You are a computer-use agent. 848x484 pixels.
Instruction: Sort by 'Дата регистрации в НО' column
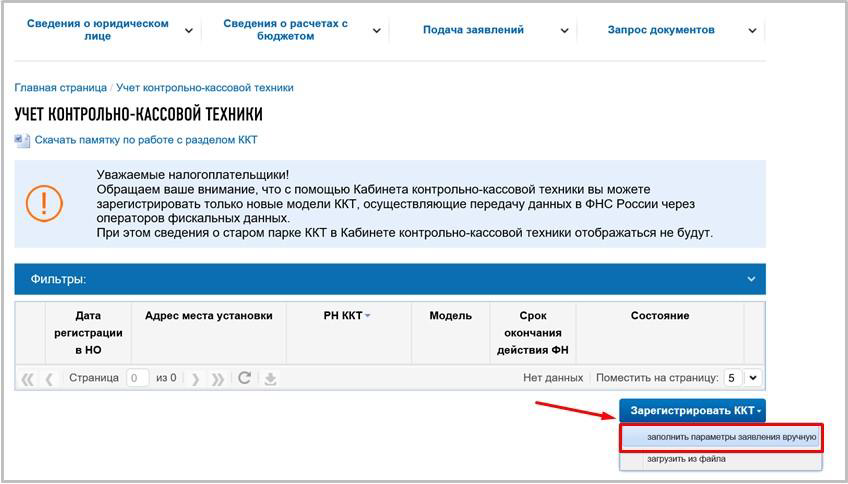point(88,333)
